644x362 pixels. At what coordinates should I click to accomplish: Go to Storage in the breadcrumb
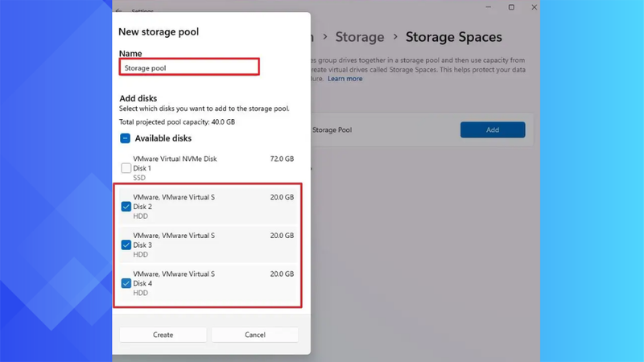tap(359, 37)
